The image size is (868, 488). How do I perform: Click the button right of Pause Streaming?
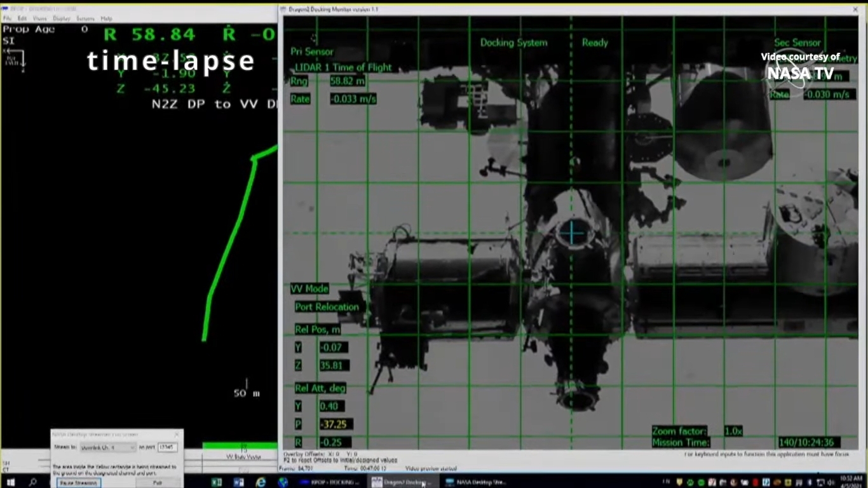click(158, 483)
